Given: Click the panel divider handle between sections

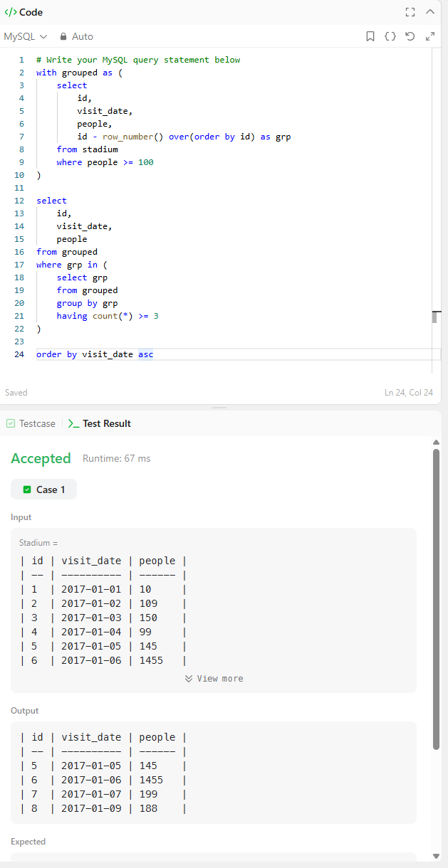Looking at the screenshot, I should coord(219,408).
